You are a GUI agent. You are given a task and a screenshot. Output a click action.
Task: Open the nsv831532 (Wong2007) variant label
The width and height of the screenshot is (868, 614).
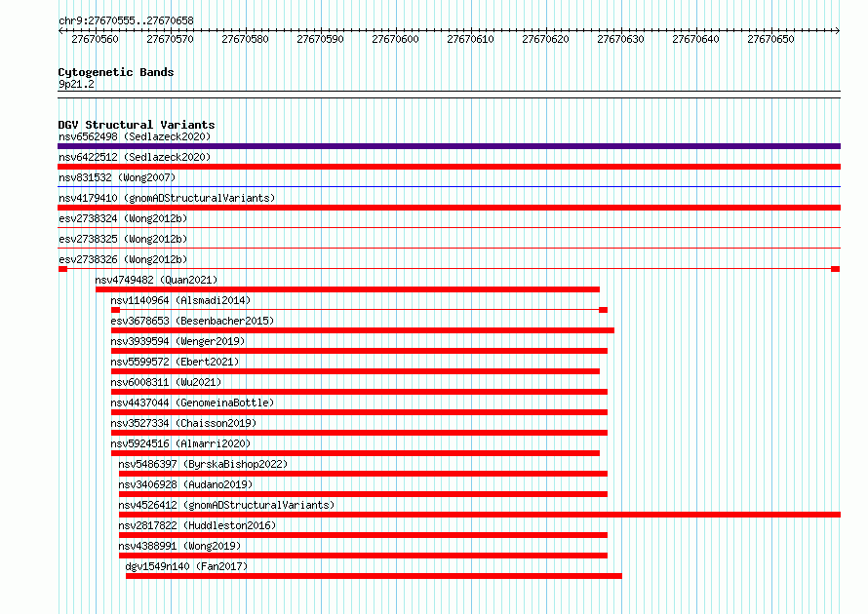(117, 177)
